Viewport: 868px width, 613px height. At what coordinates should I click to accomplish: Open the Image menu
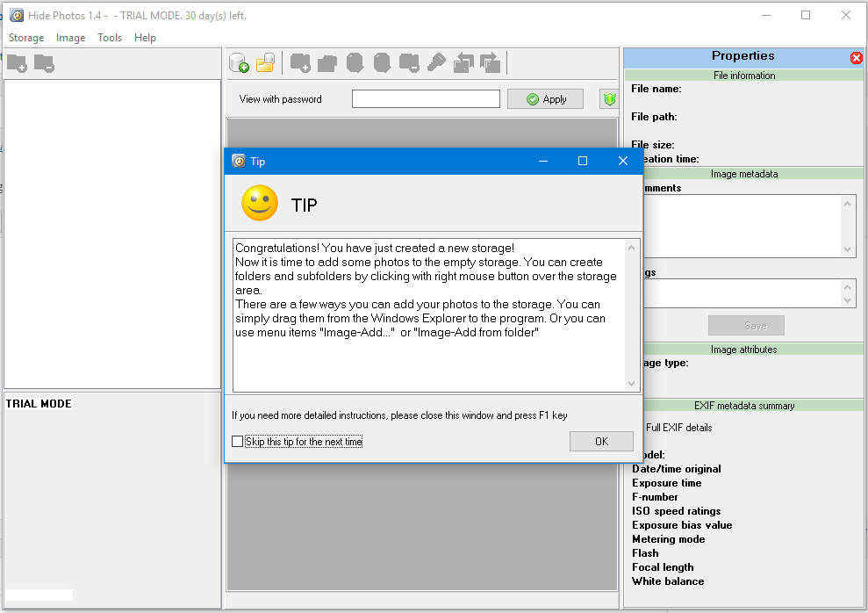[x=71, y=38]
